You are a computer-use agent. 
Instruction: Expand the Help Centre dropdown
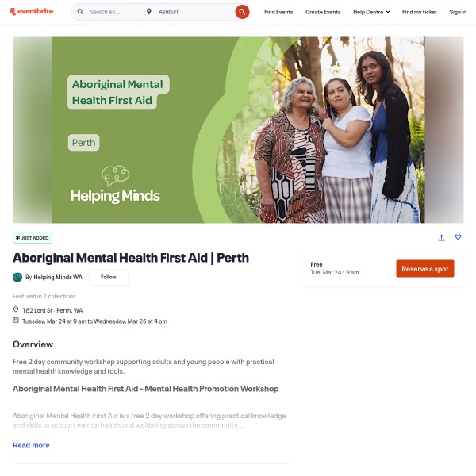(371, 12)
